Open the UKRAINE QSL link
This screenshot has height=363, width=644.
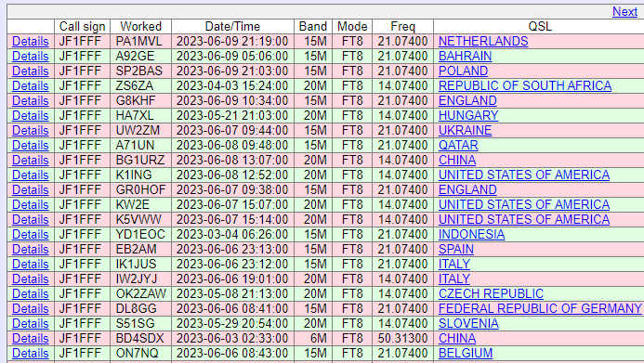click(x=465, y=130)
